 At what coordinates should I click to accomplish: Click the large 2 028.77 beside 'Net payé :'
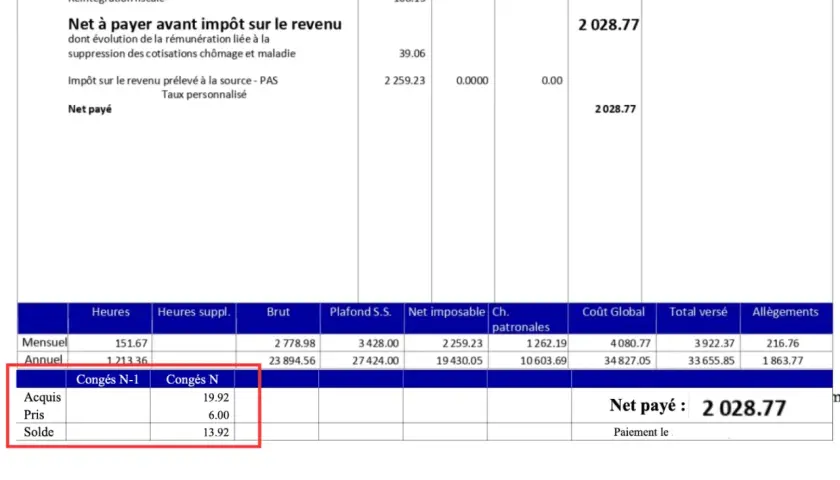tap(744, 408)
